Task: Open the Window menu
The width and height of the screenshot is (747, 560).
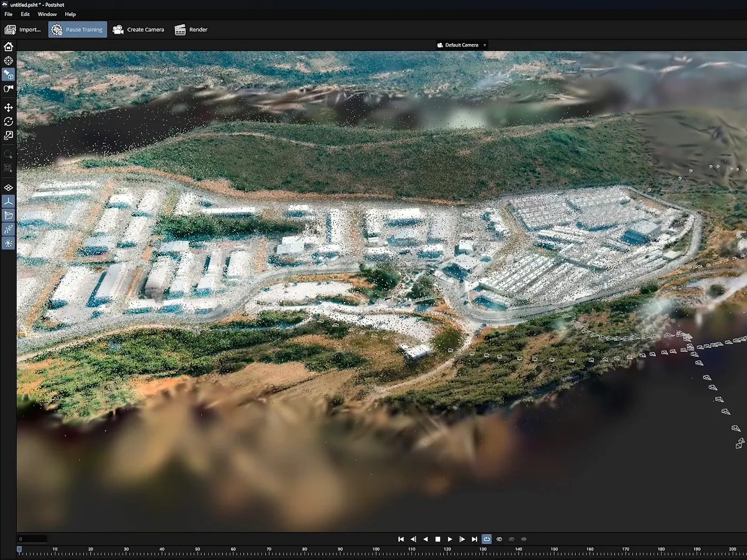Action: [47, 14]
